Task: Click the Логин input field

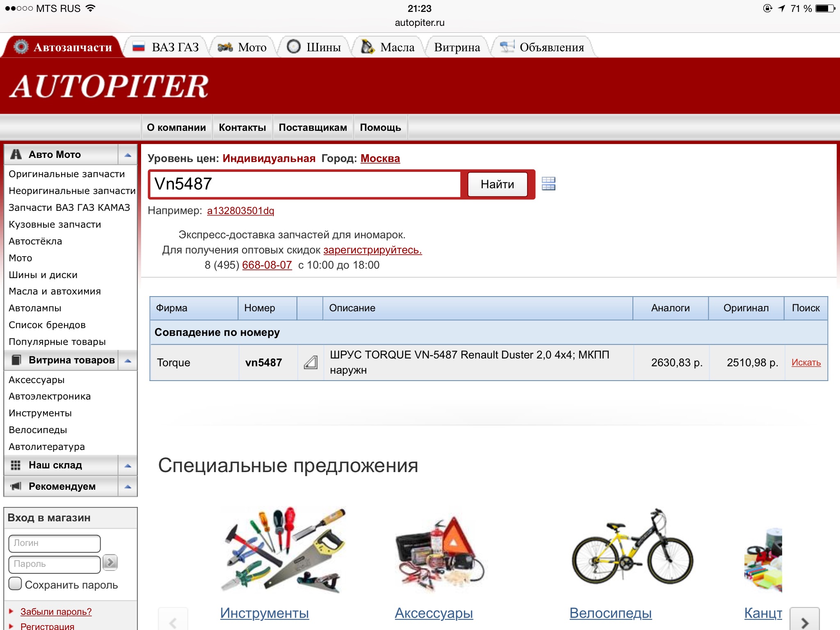Action: click(55, 543)
